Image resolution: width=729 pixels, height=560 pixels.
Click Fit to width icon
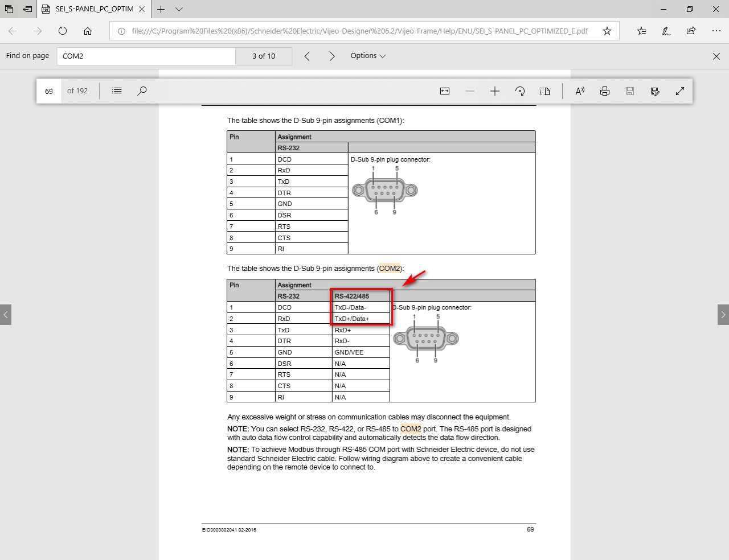pyautogui.click(x=445, y=91)
